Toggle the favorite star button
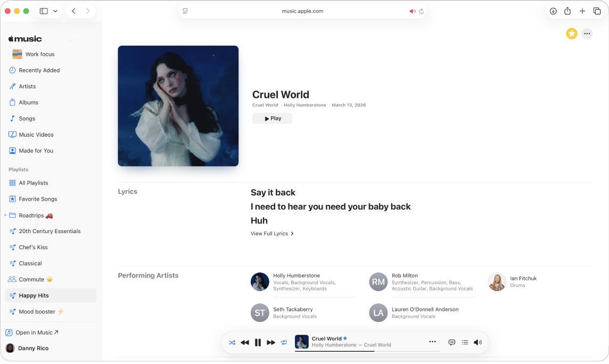Viewport: 609px width, 364px height. 572,34
